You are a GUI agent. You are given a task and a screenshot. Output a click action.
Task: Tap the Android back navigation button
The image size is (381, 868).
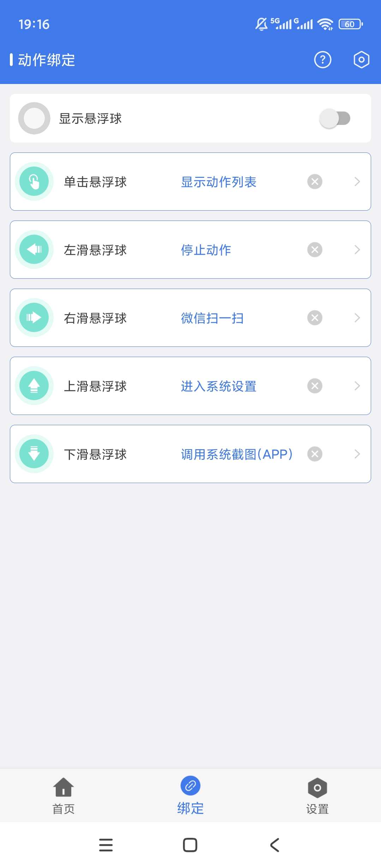tap(275, 845)
